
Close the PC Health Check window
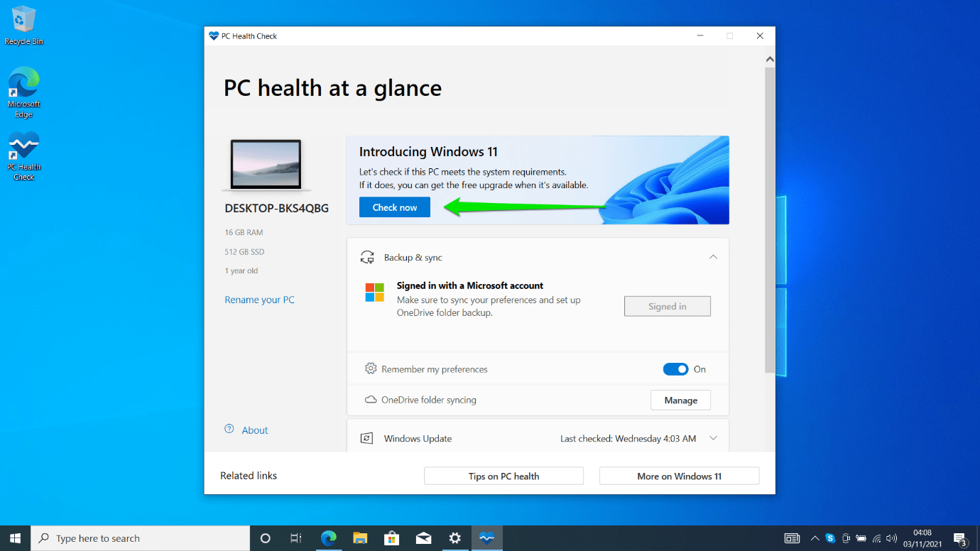[759, 36]
